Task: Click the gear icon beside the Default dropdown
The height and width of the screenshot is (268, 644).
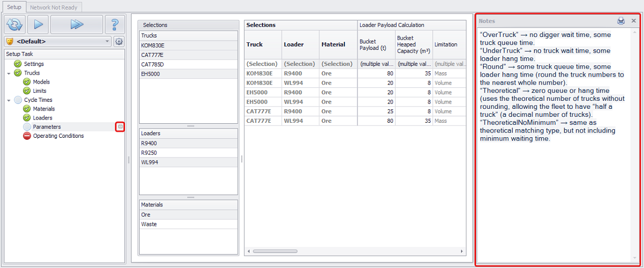Action: click(119, 41)
